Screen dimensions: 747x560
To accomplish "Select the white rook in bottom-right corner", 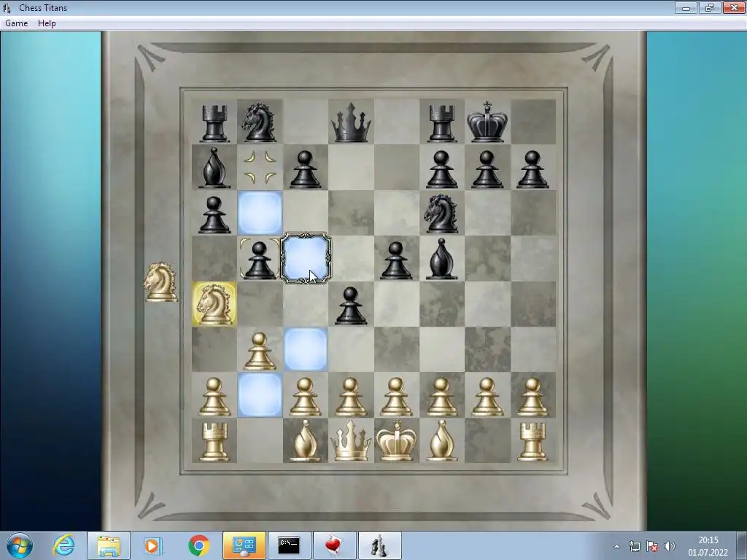I will pos(533,442).
